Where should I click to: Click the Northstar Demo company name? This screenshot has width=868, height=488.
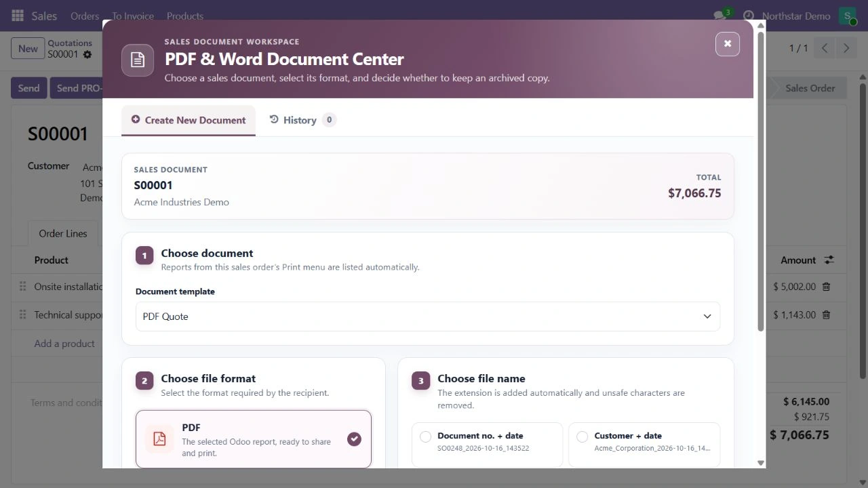[x=796, y=16]
